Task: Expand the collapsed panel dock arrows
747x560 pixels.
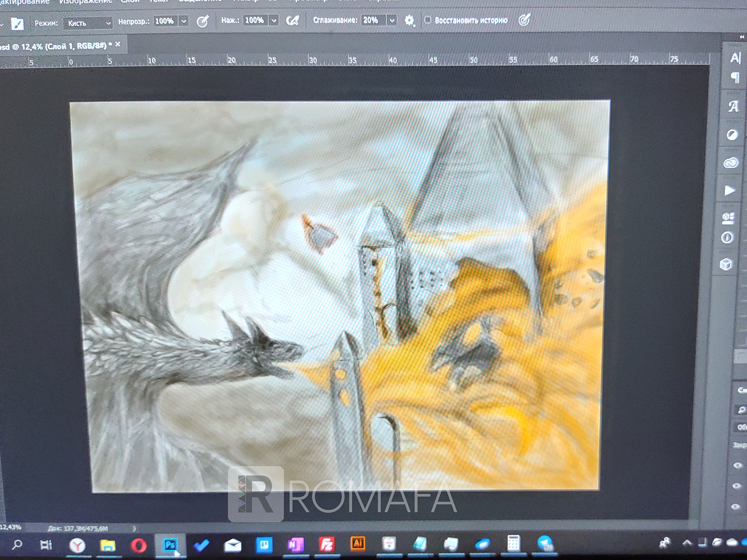Action: click(743, 37)
